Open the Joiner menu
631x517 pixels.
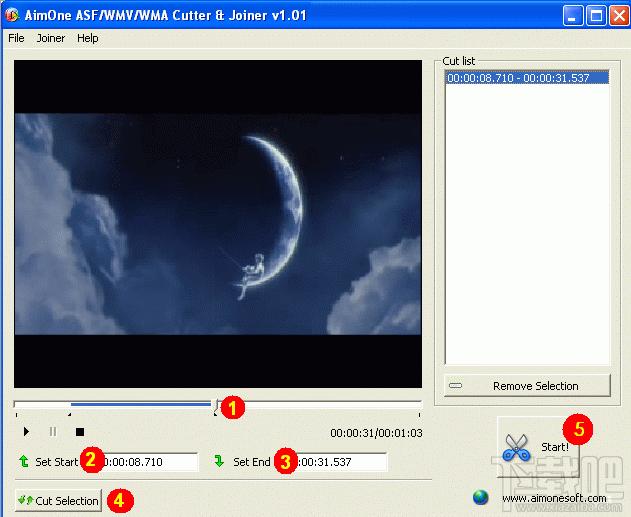[x=51, y=38]
